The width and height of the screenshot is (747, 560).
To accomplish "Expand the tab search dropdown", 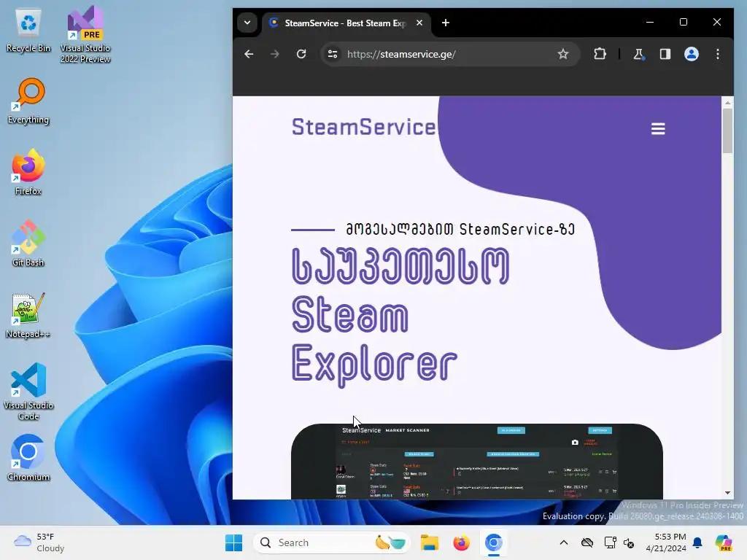I will tap(247, 23).
